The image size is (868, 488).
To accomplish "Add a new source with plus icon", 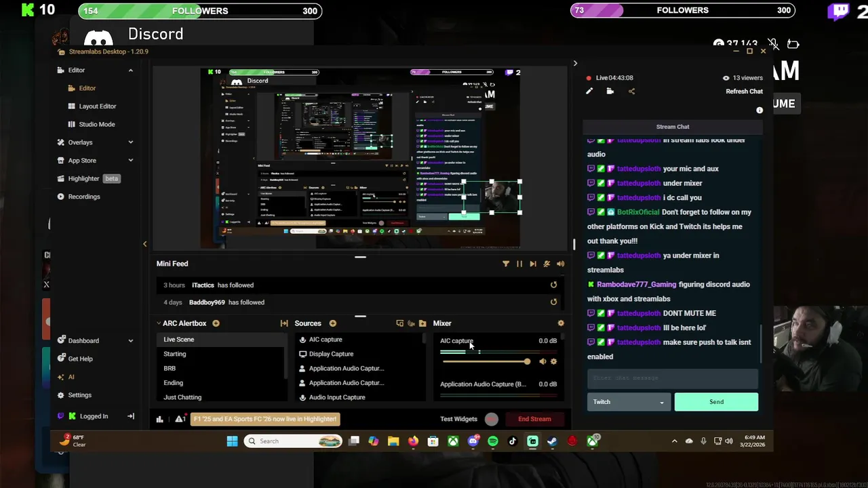I will pos(333,323).
